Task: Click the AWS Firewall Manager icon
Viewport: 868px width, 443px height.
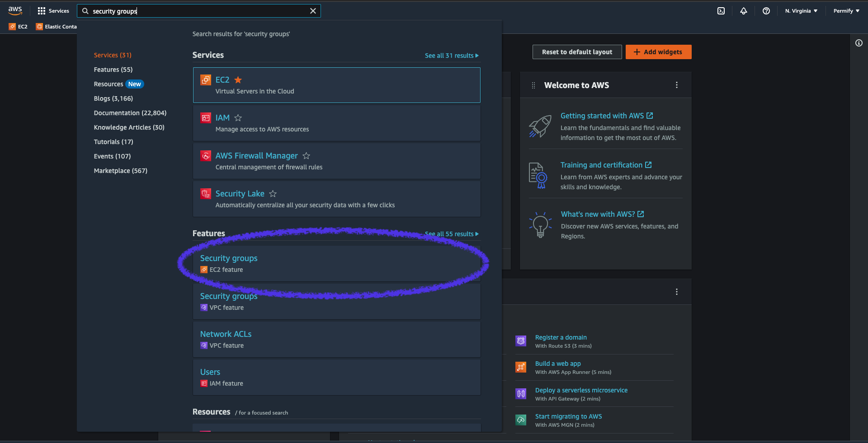Action: click(x=206, y=156)
